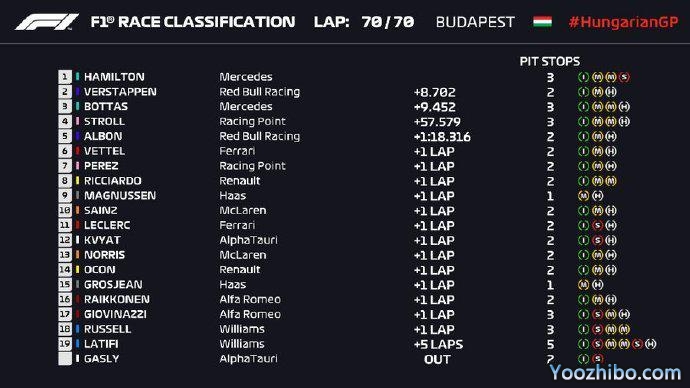Click Latifi's +5 LAPS gap value
This screenshot has height=388, width=690.
[438, 344]
